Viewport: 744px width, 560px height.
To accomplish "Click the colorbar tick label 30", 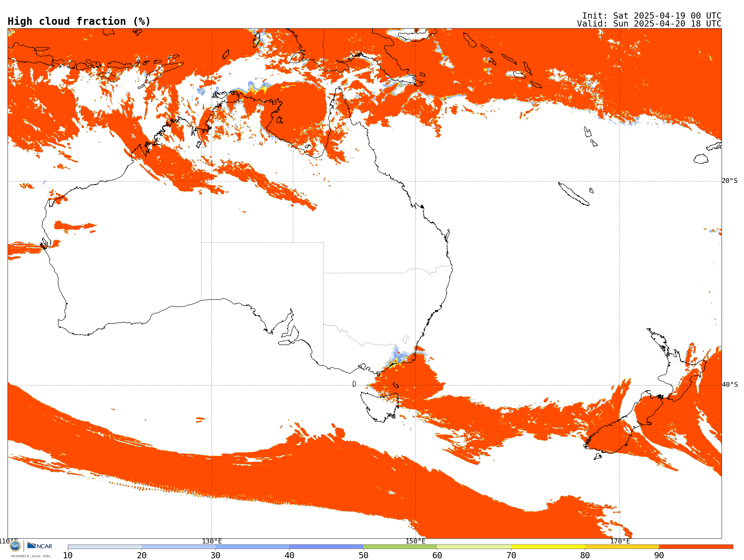I will click(216, 555).
